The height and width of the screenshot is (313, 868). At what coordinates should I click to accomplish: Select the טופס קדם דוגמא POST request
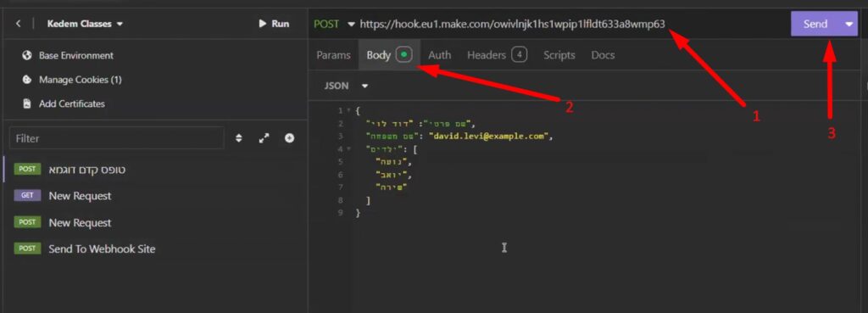point(155,170)
